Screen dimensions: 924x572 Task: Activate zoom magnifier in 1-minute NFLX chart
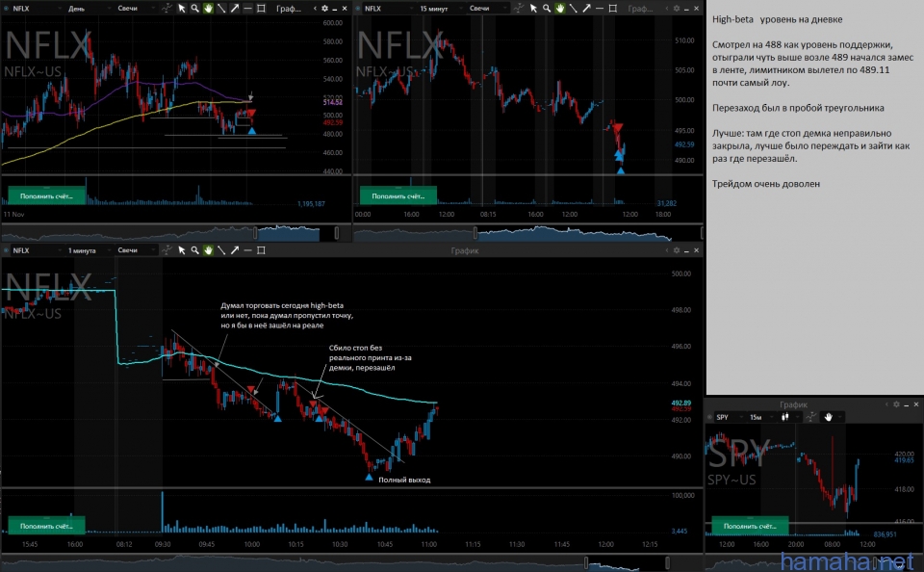coord(194,250)
